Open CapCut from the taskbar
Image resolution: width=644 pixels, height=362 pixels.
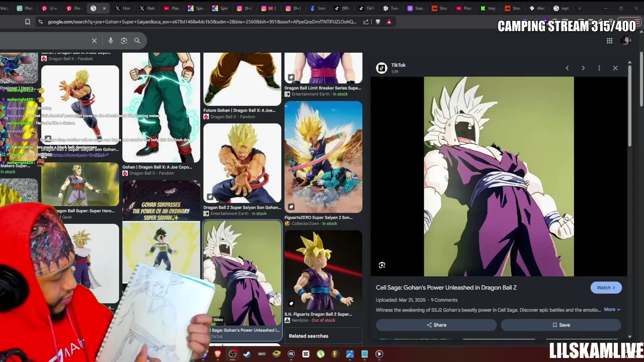pos(305,354)
